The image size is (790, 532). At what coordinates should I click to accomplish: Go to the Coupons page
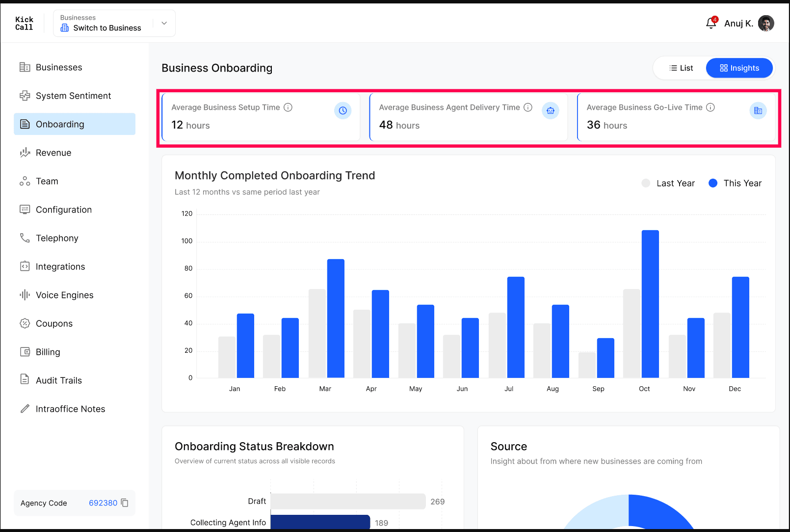pos(75,323)
